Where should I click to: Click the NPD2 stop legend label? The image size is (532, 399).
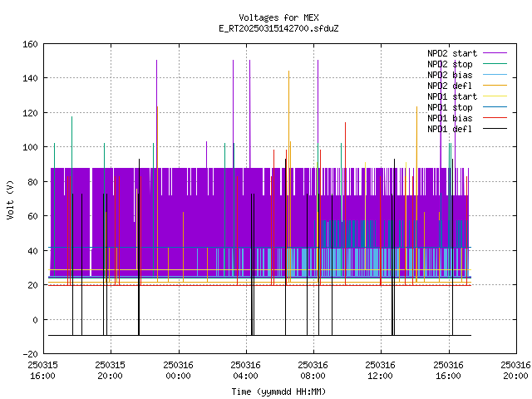450,64
